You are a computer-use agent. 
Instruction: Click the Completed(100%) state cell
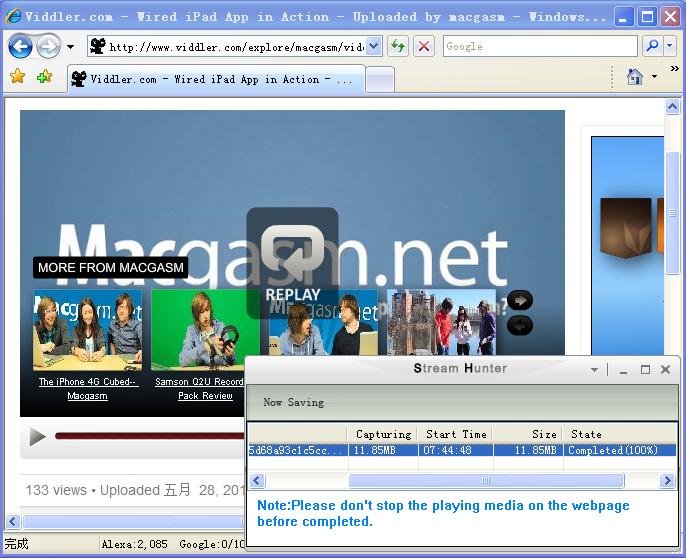point(620,450)
